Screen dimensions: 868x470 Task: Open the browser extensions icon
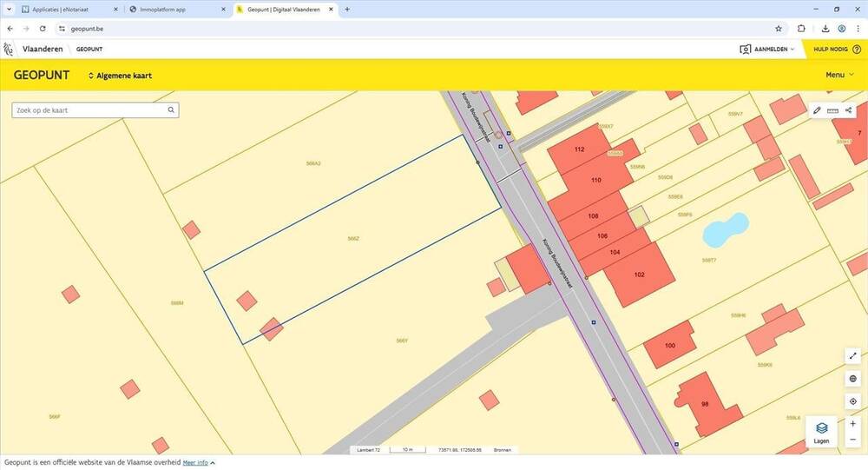[801, 29]
